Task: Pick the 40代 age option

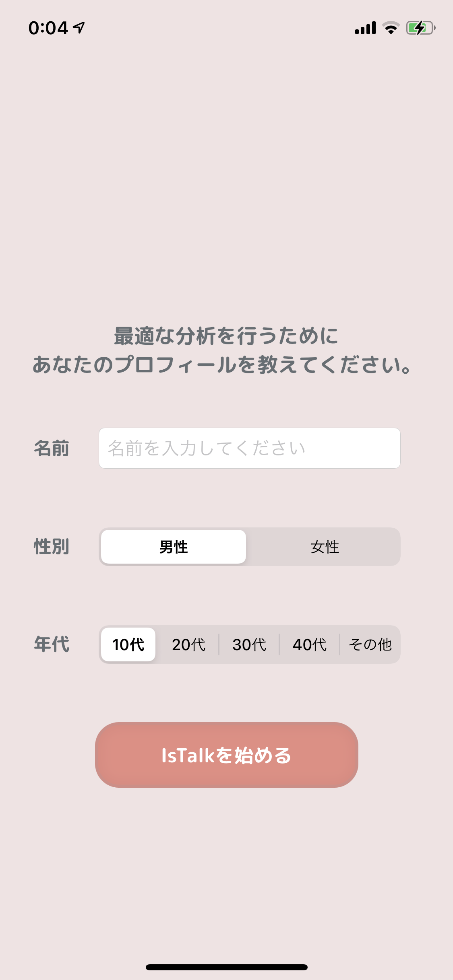Action: (x=309, y=644)
